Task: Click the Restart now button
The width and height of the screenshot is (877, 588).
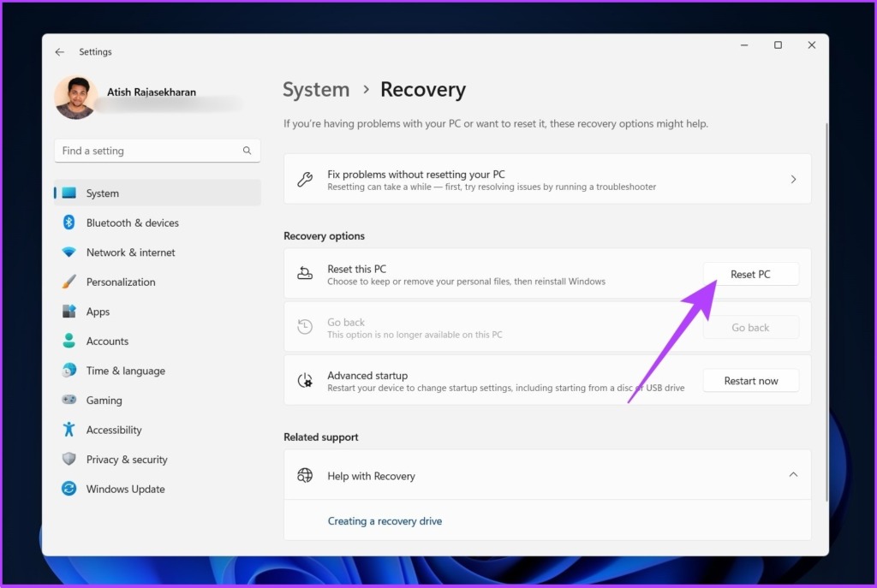Action: coord(750,381)
